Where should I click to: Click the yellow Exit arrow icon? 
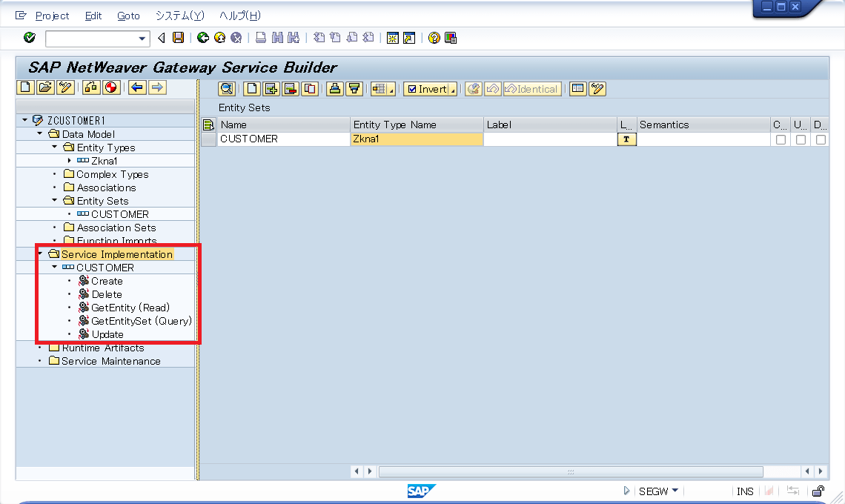[220, 38]
